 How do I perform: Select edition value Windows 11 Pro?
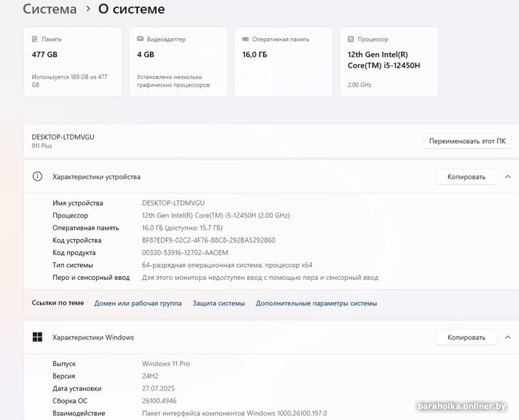166,364
